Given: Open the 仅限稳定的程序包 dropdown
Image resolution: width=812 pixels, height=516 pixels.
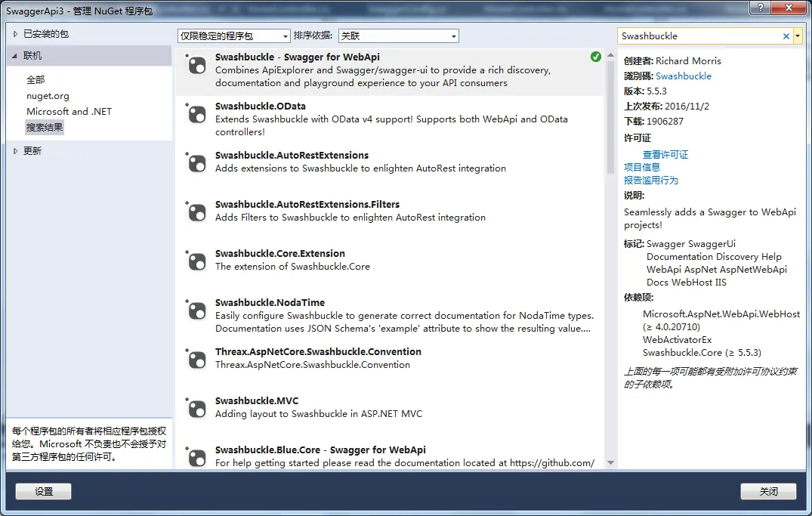Looking at the screenshot, I should [233, 36].
